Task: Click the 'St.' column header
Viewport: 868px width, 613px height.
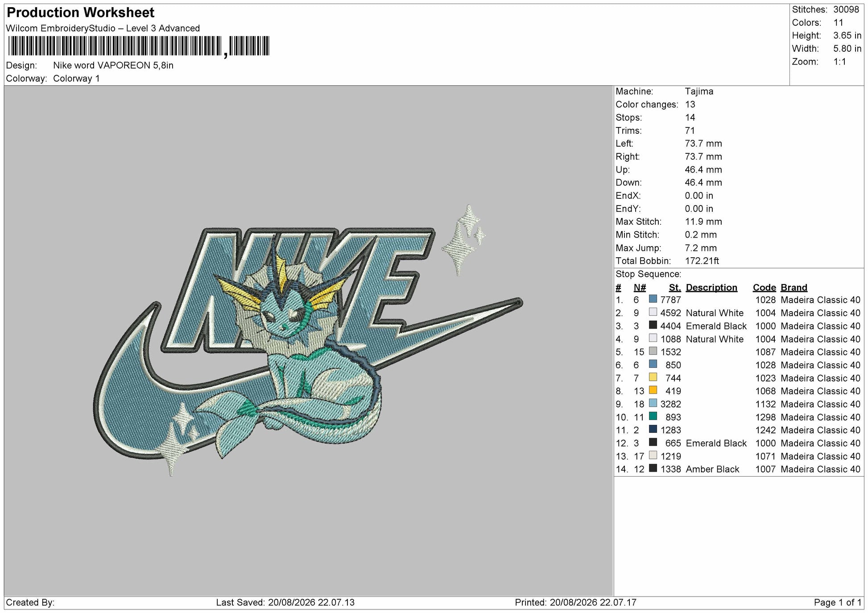Action: tap(675, 288)
